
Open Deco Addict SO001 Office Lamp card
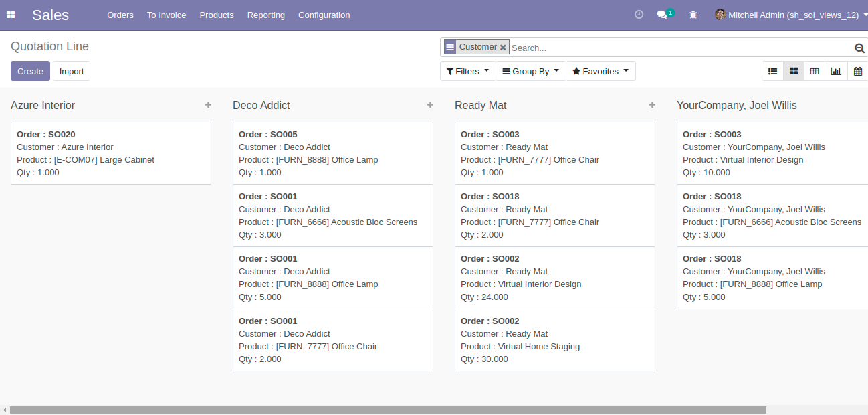tap(333, 278)
